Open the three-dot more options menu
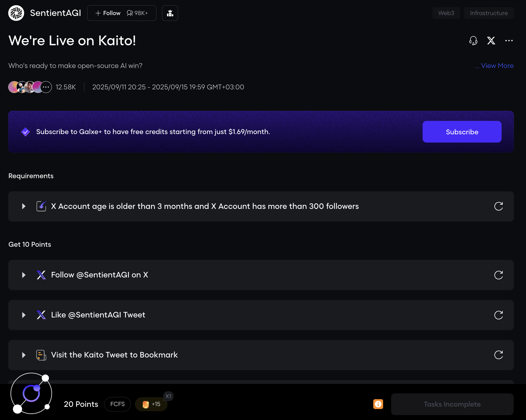 click(509, 41)
